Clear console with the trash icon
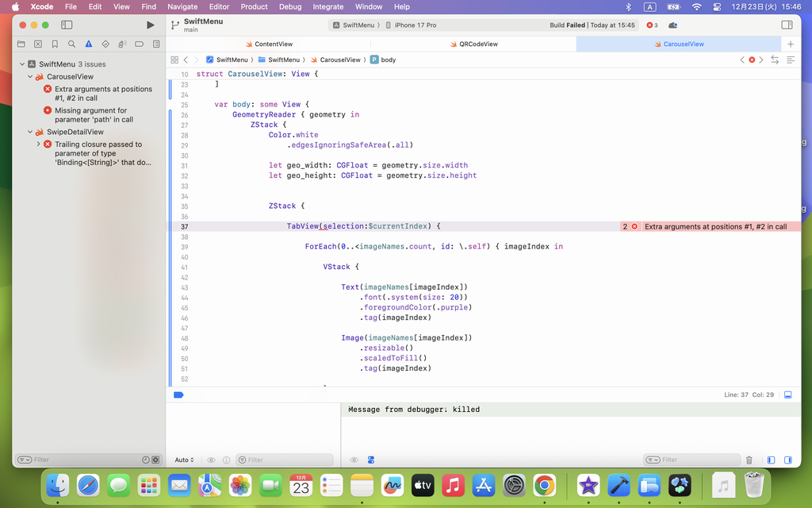This screenshot has width=812, height=508. coord(749,460)
